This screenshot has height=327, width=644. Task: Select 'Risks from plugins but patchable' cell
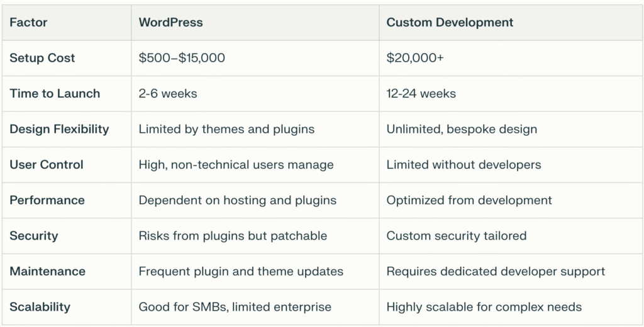coord(233,236)
